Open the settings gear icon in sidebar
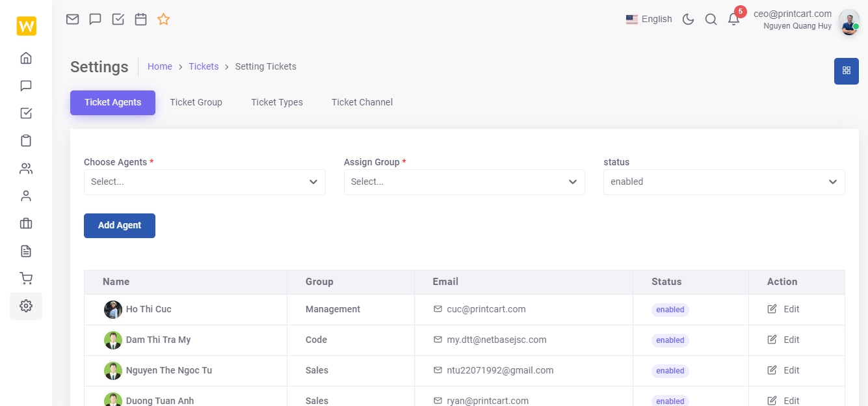868x406 pixels. point(26,306)
